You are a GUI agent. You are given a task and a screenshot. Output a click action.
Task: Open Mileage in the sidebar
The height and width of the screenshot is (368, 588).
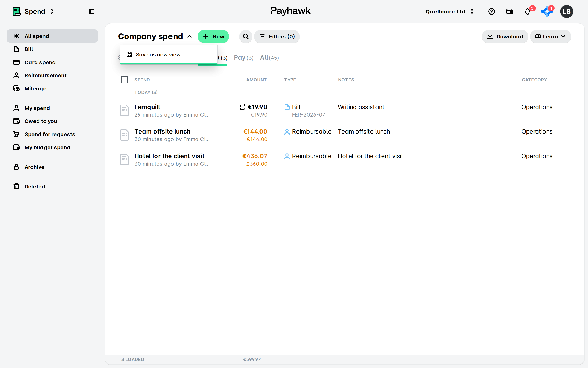click(52, 89)
